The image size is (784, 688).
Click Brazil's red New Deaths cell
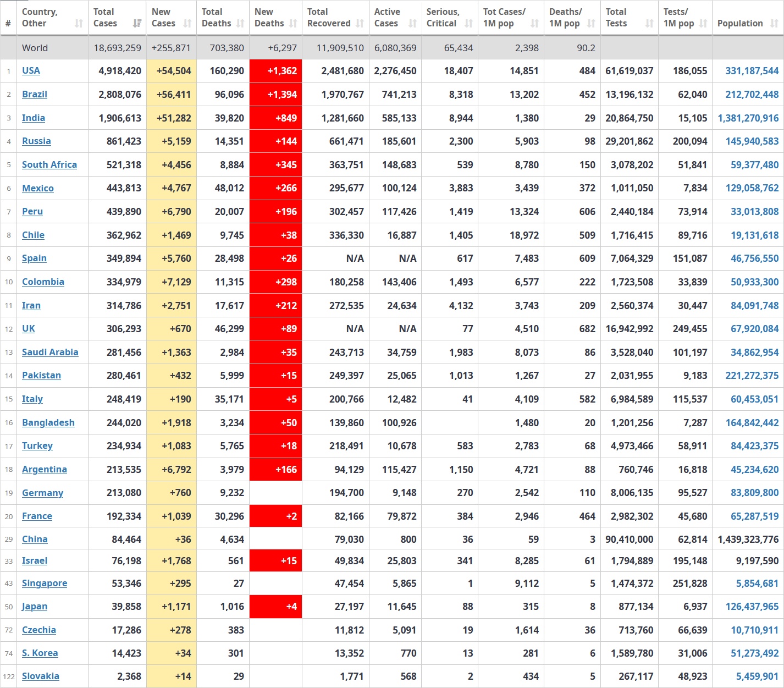click(276, 95)
